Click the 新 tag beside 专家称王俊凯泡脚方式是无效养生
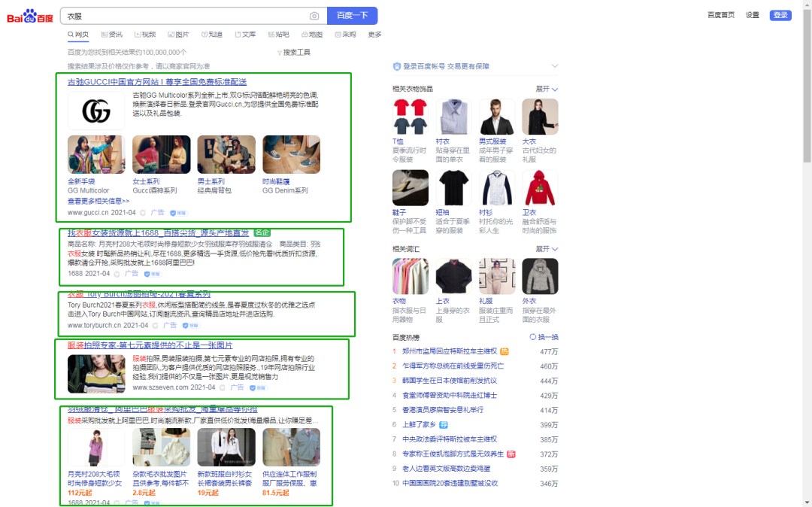812x507 pixels. (511, 454)
